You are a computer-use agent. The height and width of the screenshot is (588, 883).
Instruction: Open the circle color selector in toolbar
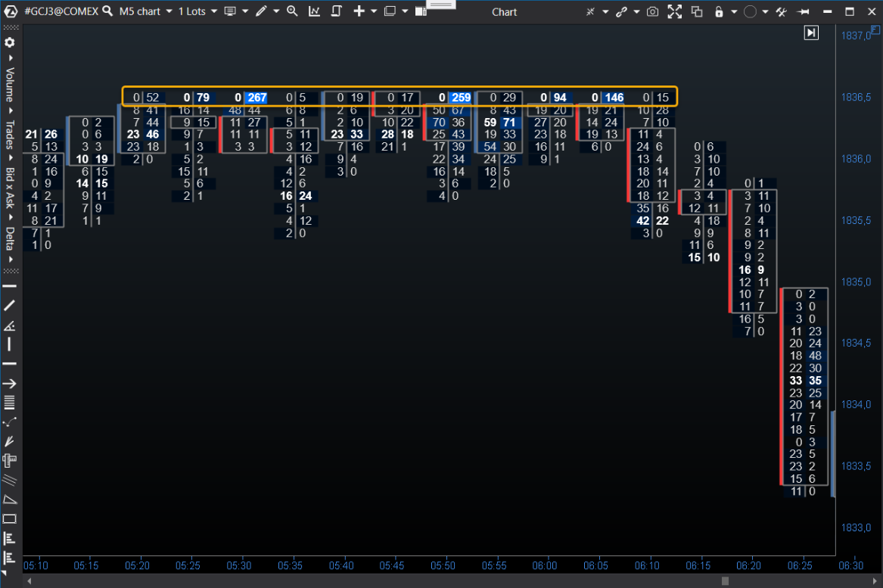(750, 12)
